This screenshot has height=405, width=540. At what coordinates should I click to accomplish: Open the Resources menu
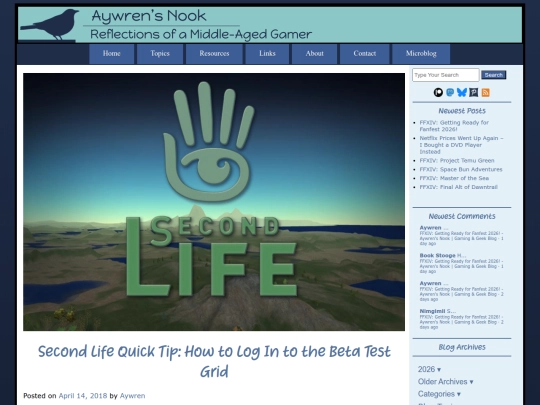pos(214,54)
